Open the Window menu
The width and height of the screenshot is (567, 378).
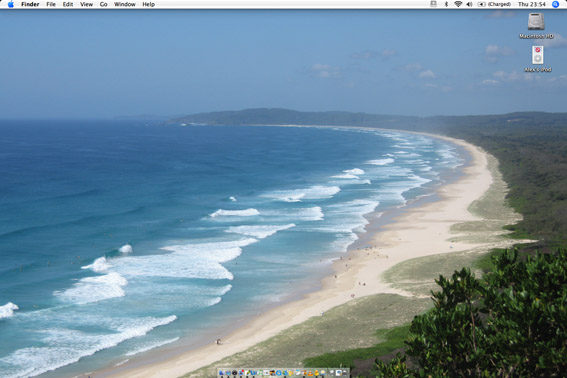click(x=125, y=4)
